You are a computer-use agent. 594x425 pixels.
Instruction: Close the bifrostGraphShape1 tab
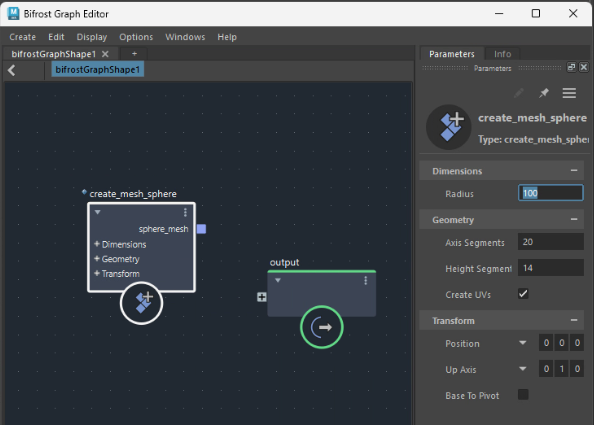pyautogui.click(x=105, y=54)
